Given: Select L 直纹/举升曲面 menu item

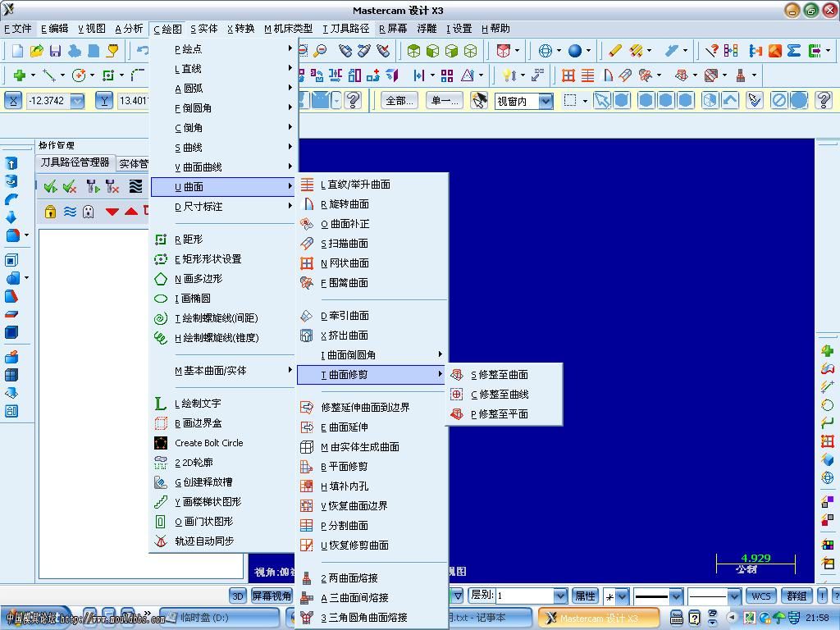Looking at the screenshot, I should pyautogui.click(x=372, y=185).
